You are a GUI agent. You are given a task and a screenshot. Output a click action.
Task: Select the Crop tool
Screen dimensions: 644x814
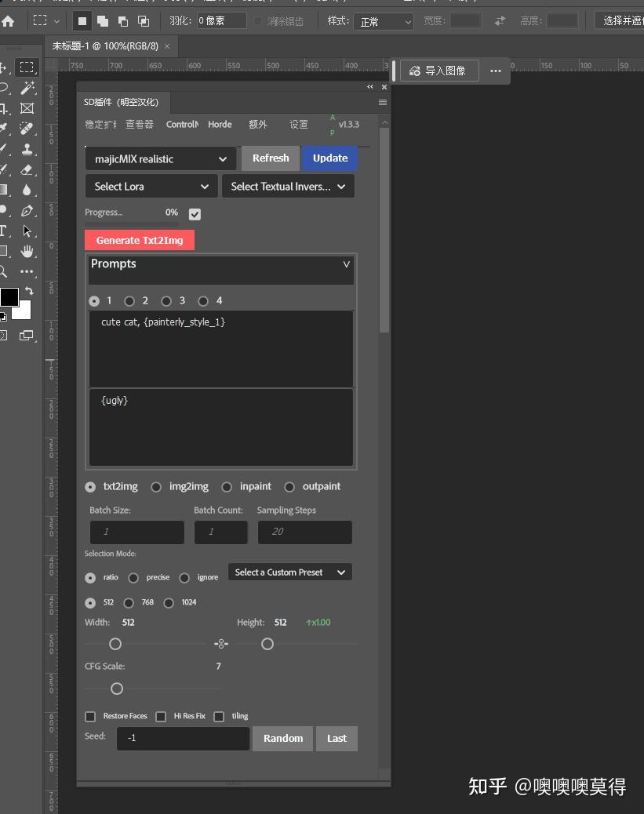click(8, 108)
